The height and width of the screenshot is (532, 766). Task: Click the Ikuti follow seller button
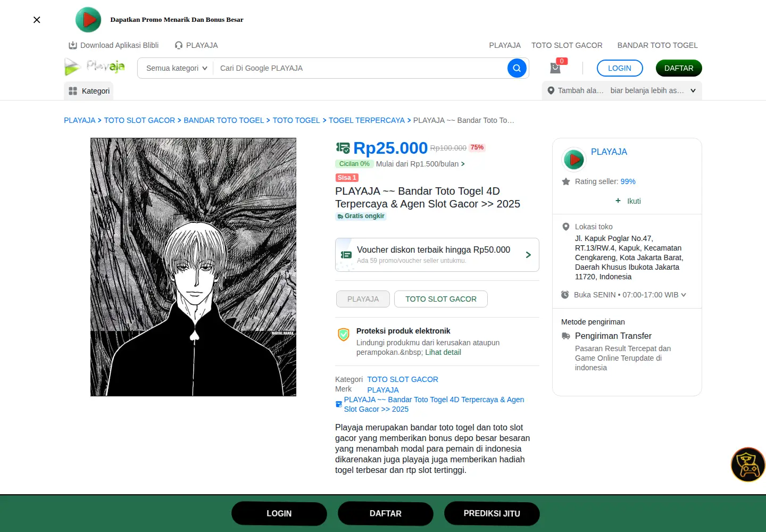coord(628,201)
